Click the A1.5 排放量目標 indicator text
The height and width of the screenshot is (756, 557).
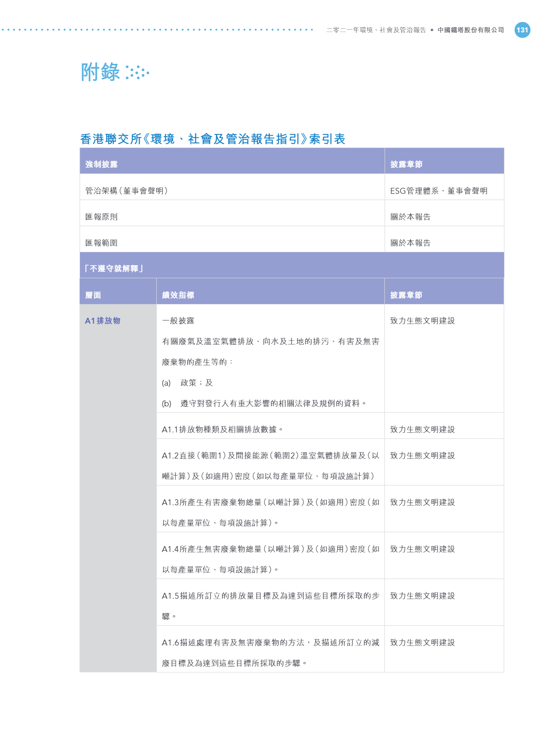[270, 596]
